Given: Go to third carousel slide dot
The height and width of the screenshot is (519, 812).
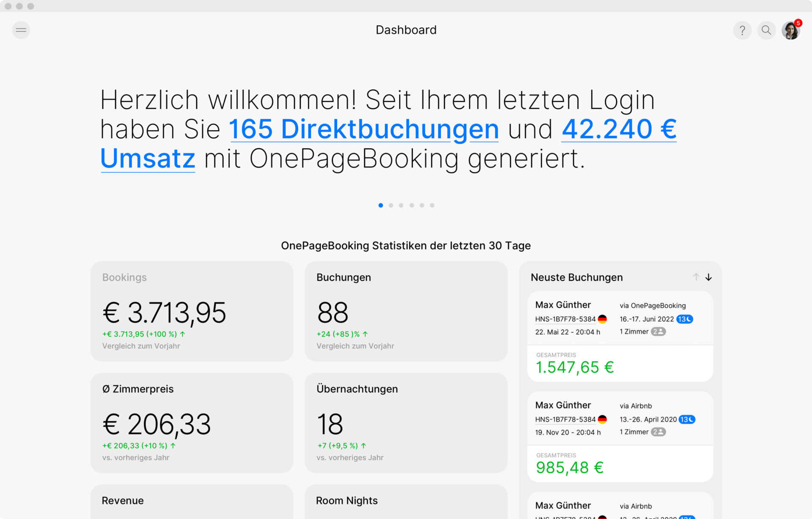Looking at the screenshot, I should coord(401,206).
